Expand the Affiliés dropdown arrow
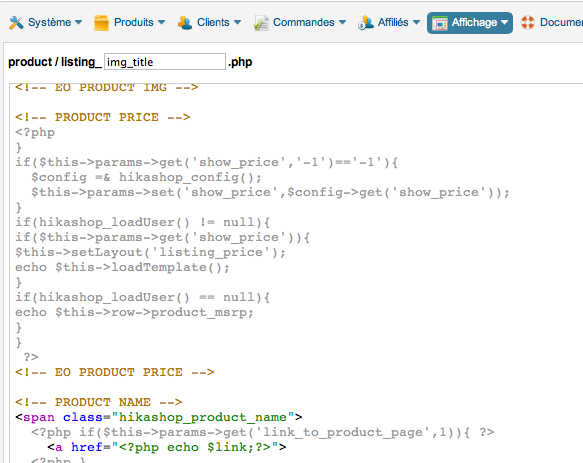This screenshot has width=583, height=463. tap(416, 22)
